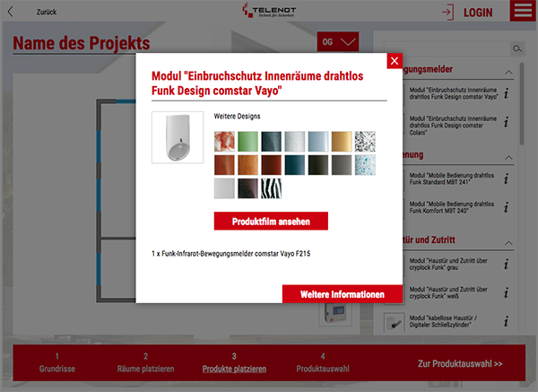Open the hamburger menu in the header
Viewport: 538px width, 392px height.
click(523, 11)
